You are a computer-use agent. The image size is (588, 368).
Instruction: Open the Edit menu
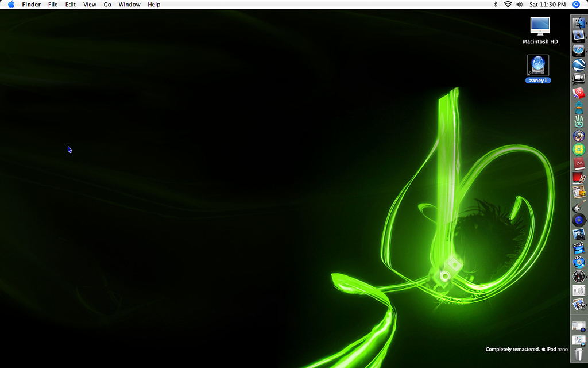(x=71, y=5)
